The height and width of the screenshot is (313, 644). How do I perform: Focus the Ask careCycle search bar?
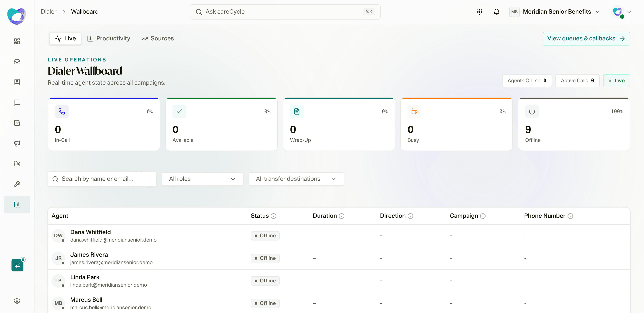click(285, 12)
